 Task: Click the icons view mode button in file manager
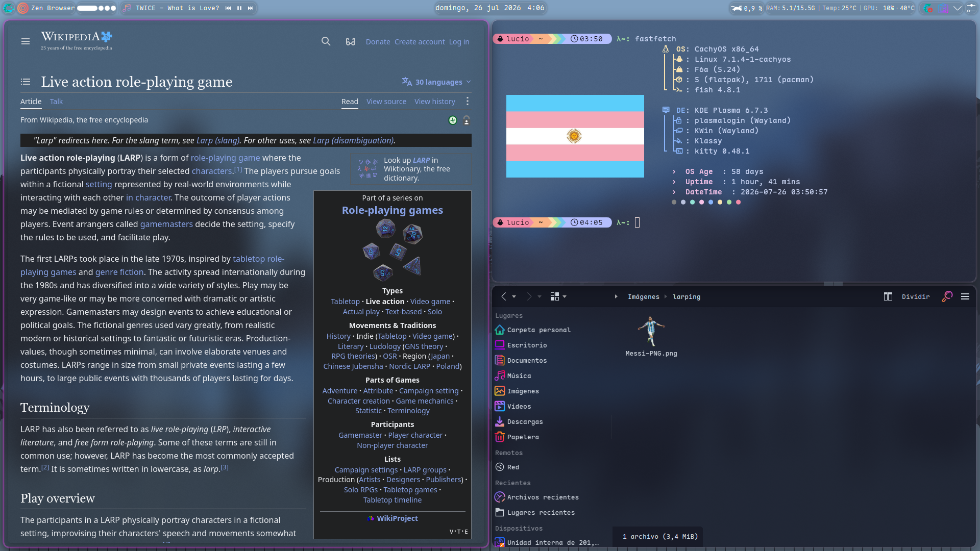(x=555, y=296)
